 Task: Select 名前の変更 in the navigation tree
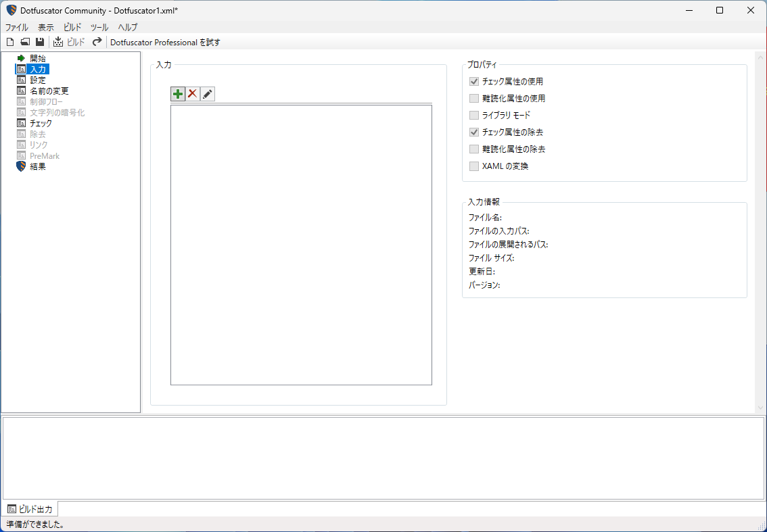tap(49, 91)
